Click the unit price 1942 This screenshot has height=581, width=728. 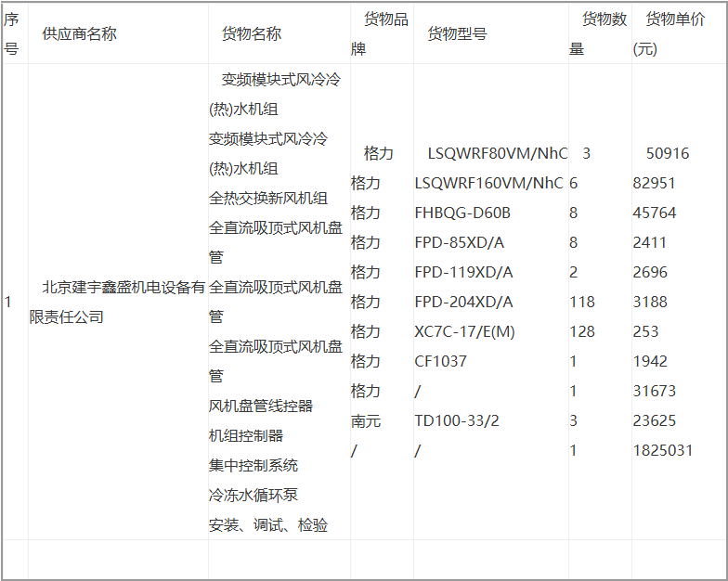tap(650, 362)
